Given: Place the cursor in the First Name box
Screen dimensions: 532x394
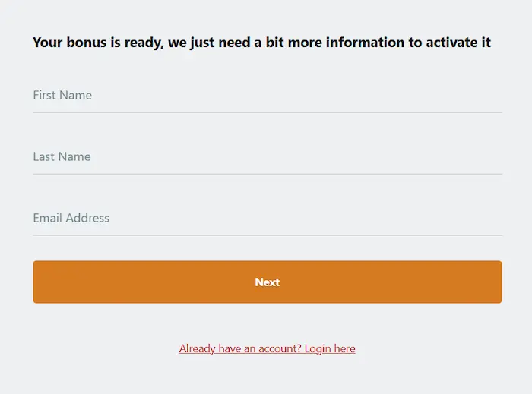Looking at the screenshot, I should click(268, 96).
